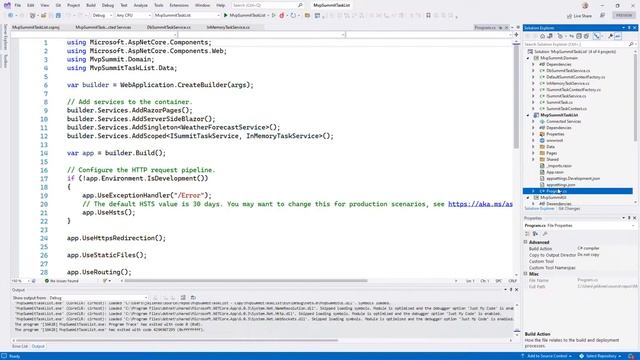Select SummitTask.cs in Solution Explorer
The width and height of the screenshot is (640, 360).
[559, 102]
